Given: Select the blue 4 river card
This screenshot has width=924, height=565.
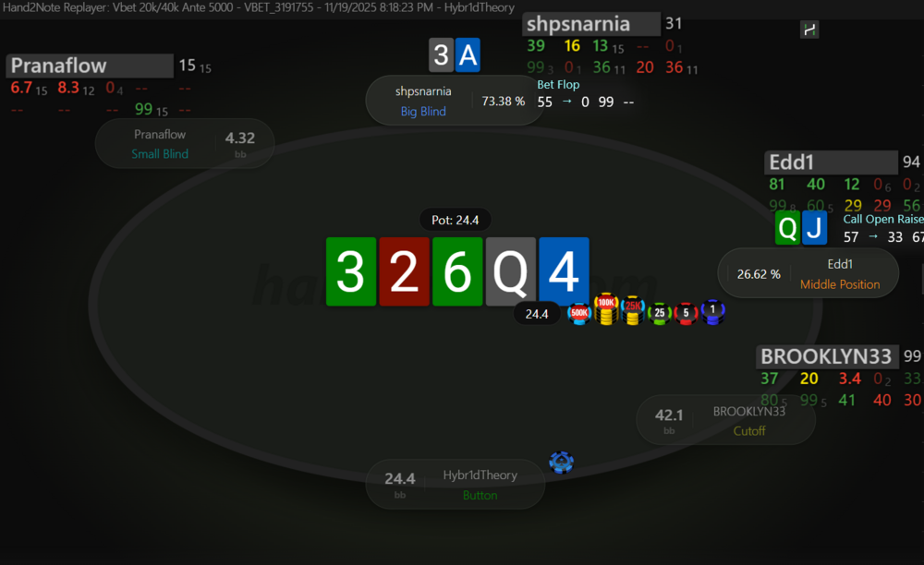Looking at the screenshot, I should click(564, 272).
